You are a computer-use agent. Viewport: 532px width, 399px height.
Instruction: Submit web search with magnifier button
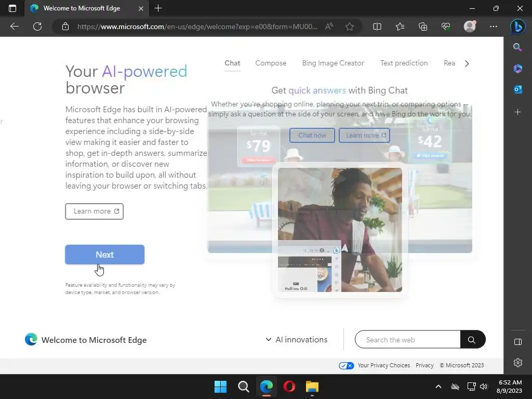point(472,339)
